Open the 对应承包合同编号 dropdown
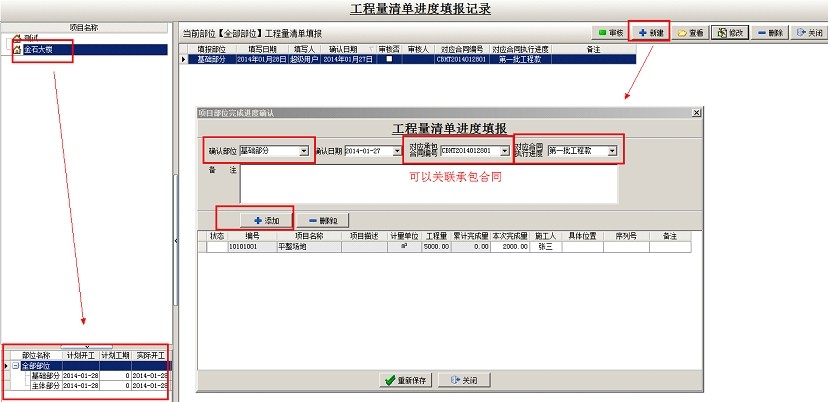 (504, 151)
